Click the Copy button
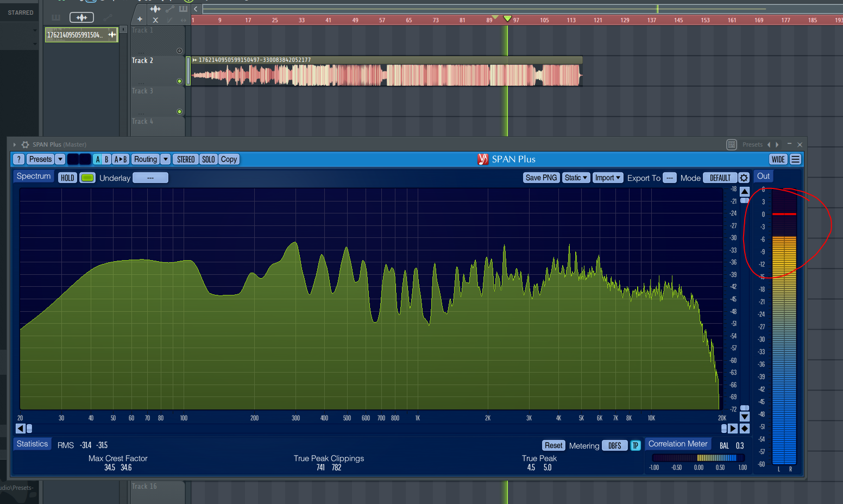 coord(229,159)
